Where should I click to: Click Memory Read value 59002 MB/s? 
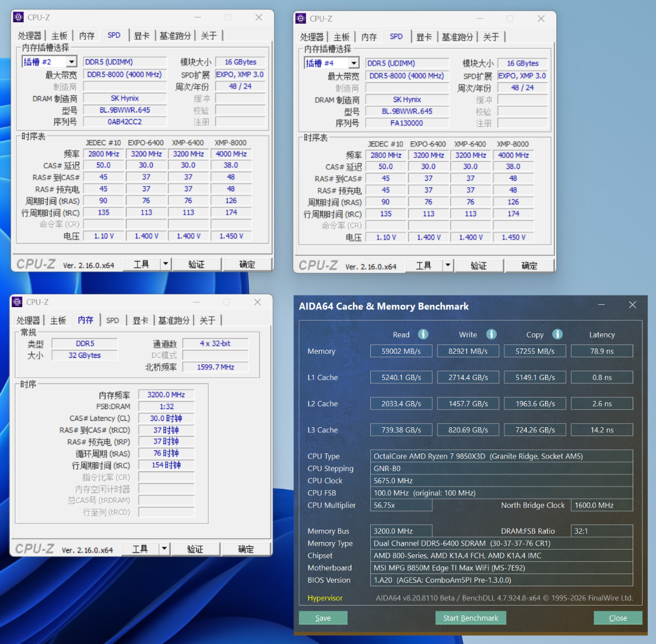pos(401,351)
